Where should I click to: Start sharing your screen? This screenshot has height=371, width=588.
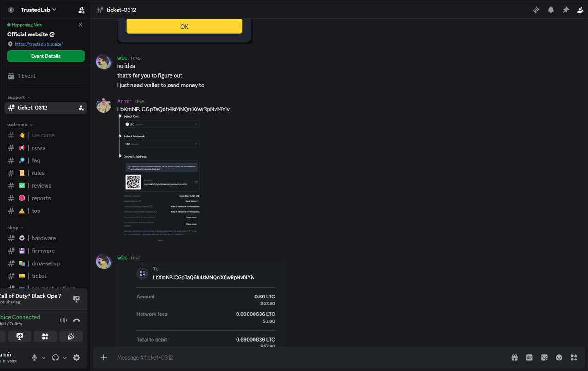(19, 337)
